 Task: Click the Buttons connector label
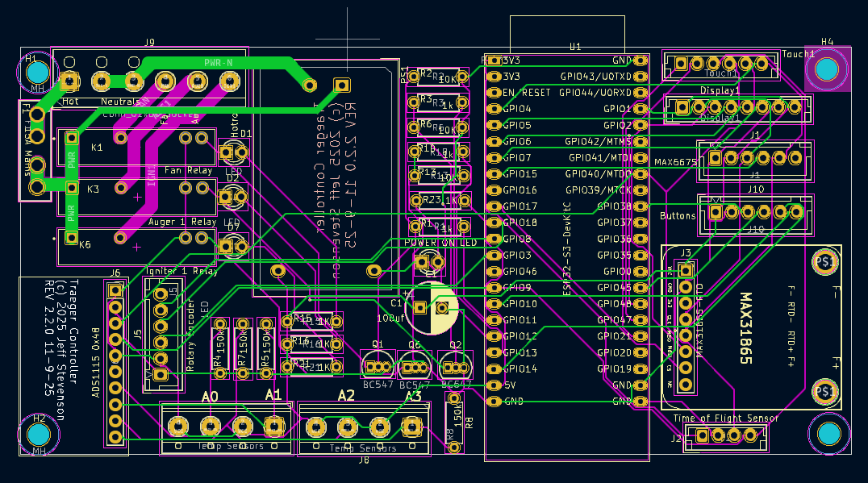click(x=678, y=216)
